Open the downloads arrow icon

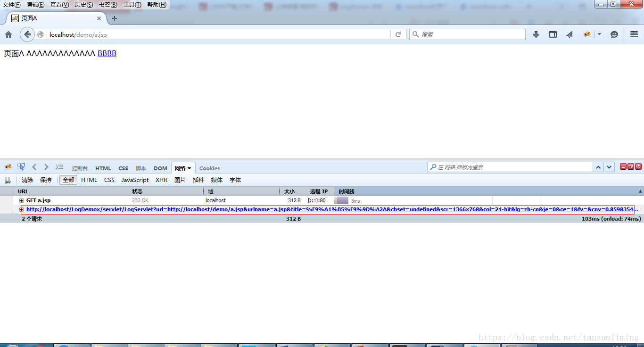pyautogui.click(x=536, y=34)
